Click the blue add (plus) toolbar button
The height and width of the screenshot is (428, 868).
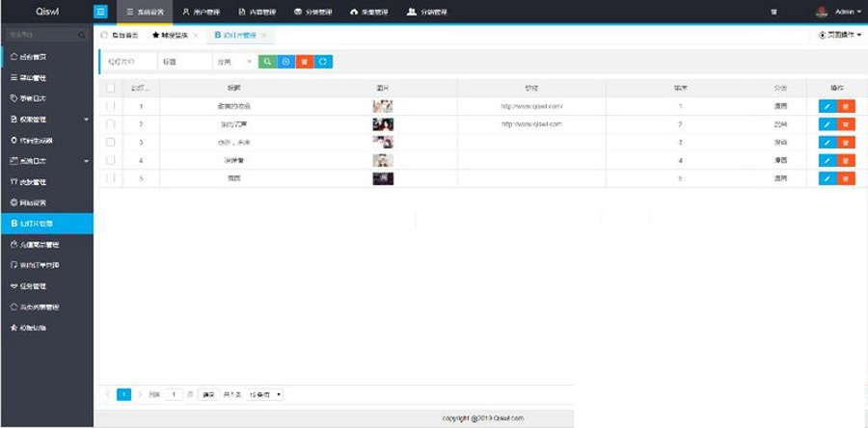pos(285,62)
